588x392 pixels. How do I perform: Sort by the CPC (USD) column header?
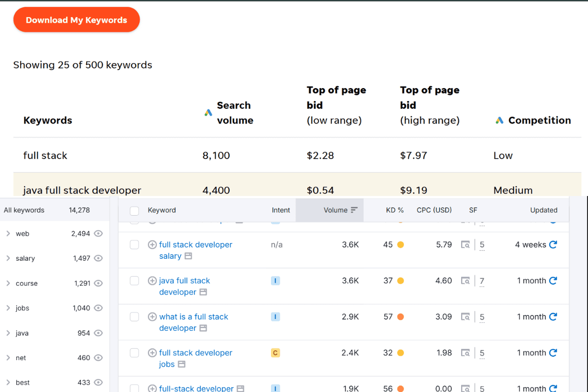[x=434, y=210]
